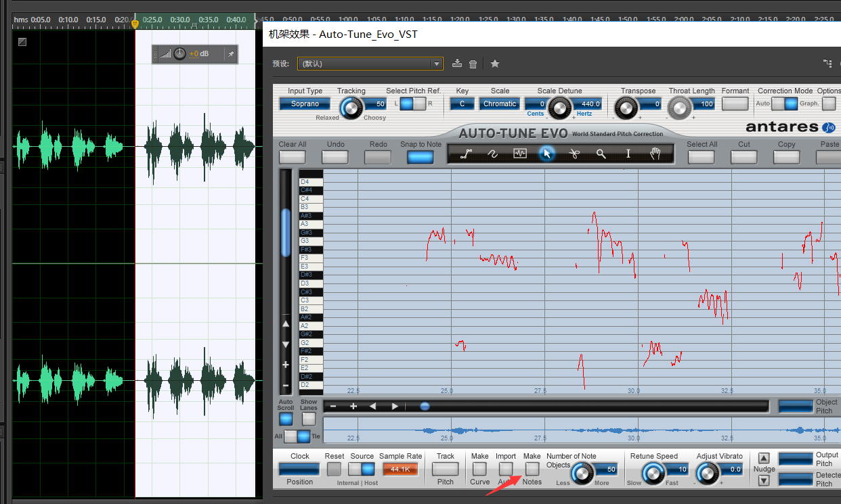841x504 pixels.
Task: Select the Magnifying glass zoom tool
Action: click(x=601, y=154)
